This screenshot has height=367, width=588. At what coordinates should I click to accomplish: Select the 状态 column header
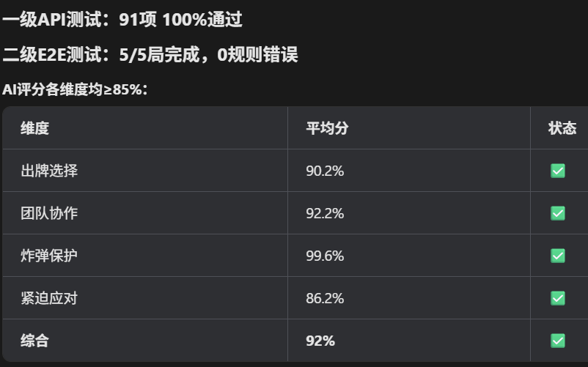(x=562, y=128)
